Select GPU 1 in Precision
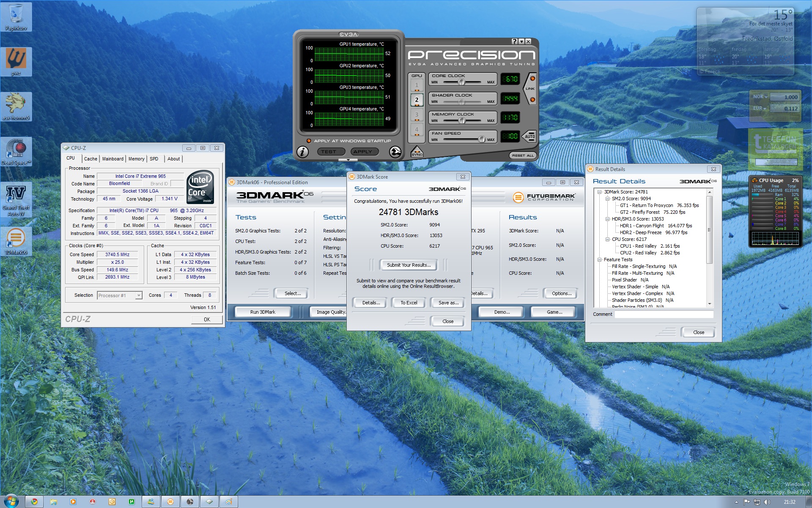The width and height of the screenshot is (812, 508). pos(417,86)
